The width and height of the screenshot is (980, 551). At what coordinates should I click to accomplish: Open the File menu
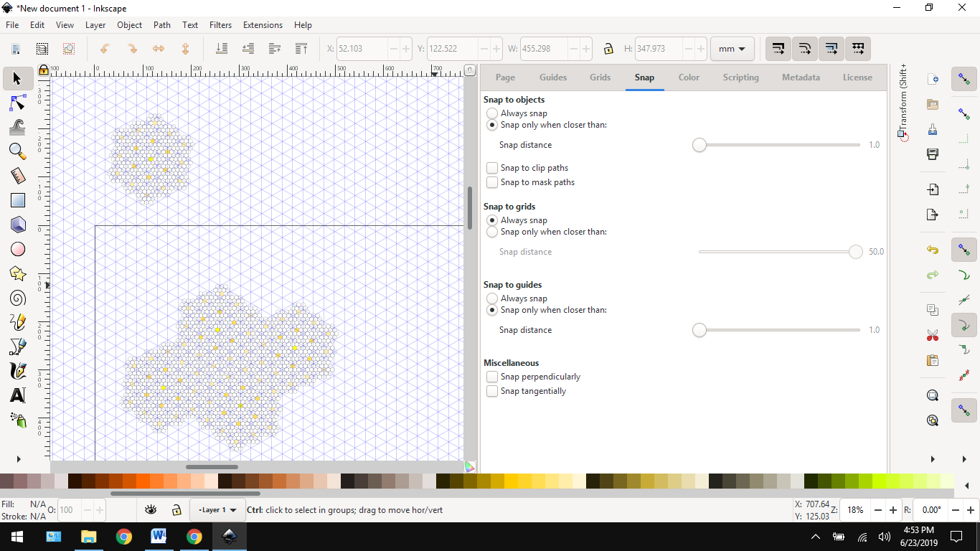pyautogui.click(x=12, y=24)
